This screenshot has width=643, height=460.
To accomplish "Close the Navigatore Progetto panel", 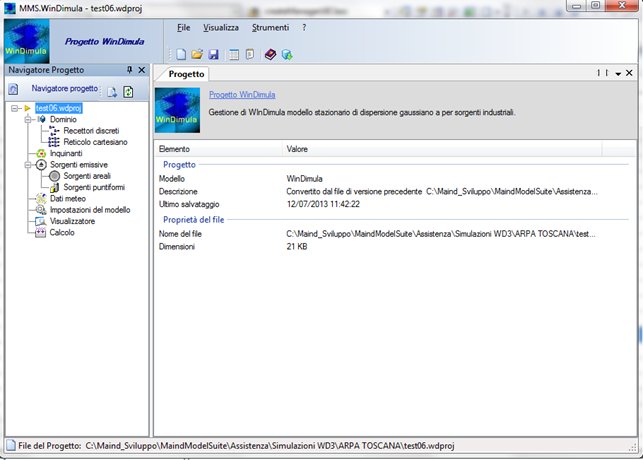I will [141, 70].
